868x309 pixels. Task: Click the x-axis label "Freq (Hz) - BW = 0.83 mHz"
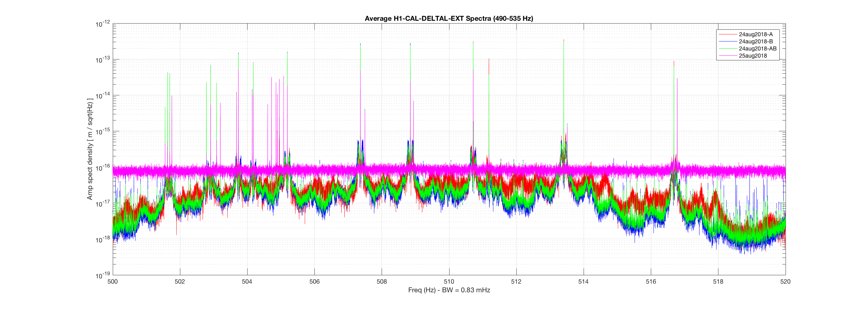pos(449,290)
